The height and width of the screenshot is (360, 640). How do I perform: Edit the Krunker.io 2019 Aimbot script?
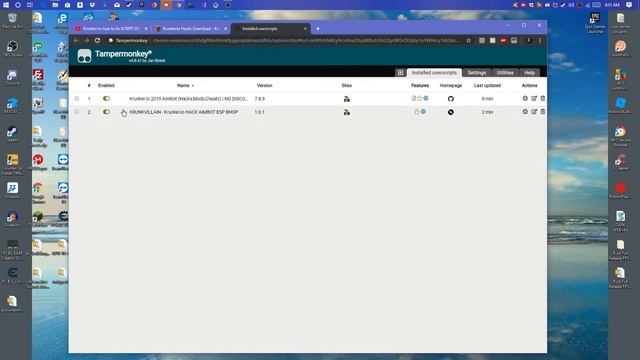click(x=534, y=98)
